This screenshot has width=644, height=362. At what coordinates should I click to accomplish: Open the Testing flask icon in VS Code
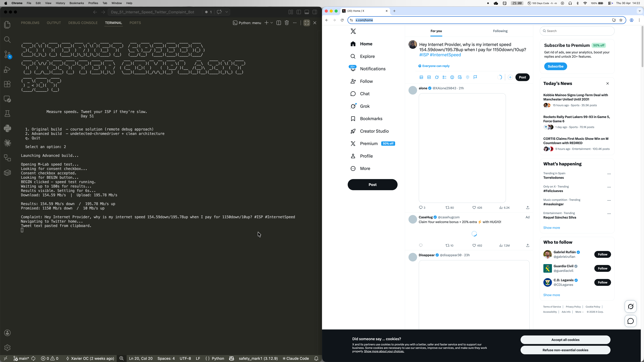(7, 114)
